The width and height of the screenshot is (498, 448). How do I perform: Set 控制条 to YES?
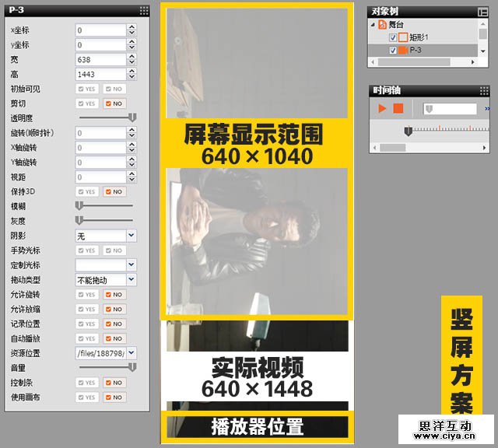(x=86, y=383)
